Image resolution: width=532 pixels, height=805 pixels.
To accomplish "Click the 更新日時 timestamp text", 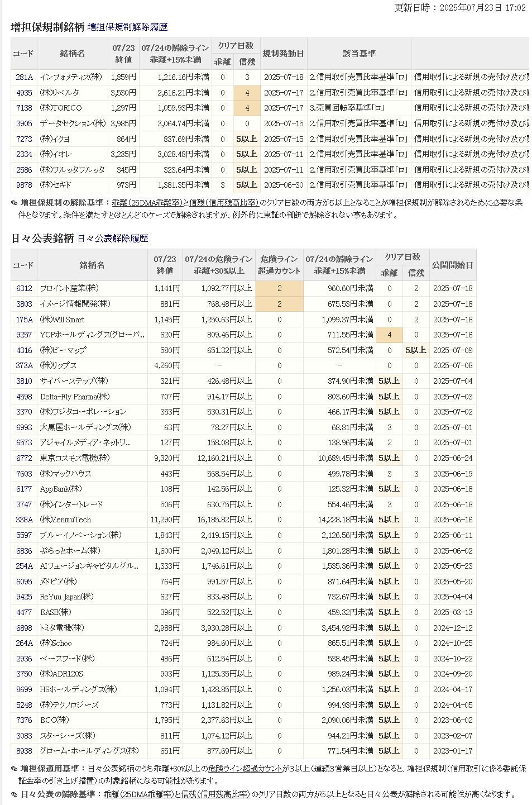I will [x=460, y=7].
